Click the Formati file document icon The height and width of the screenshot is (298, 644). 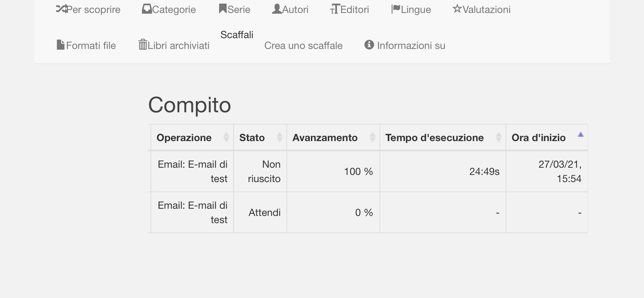(x=60, y=45)
